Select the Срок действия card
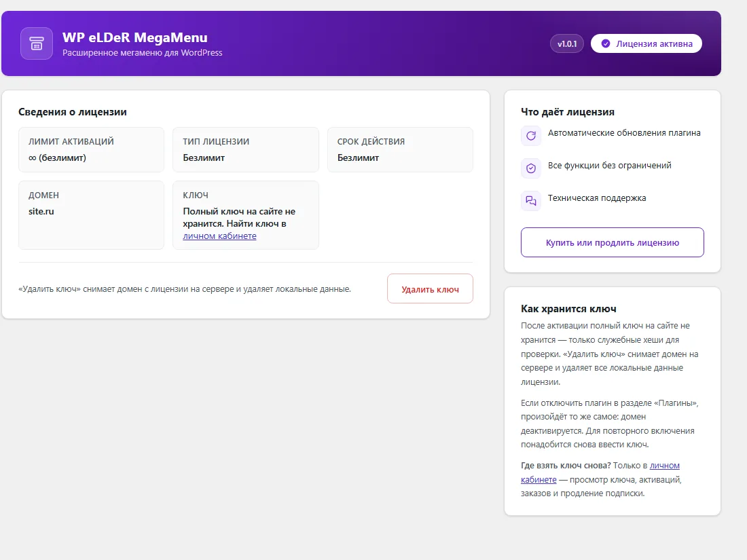The width and height of the screenshot is (747, 560). click(400, 149)
